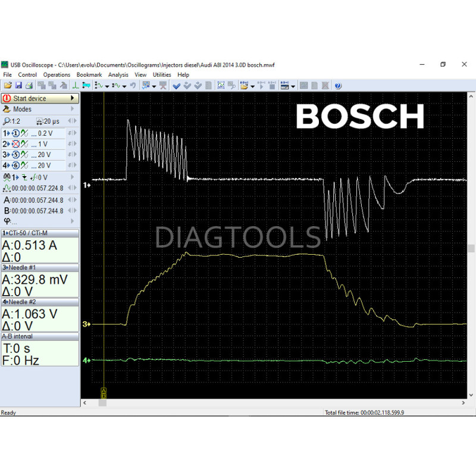Click the waveform grid view icon
Viewport: 476px width, 476px height.
[221, 86]
